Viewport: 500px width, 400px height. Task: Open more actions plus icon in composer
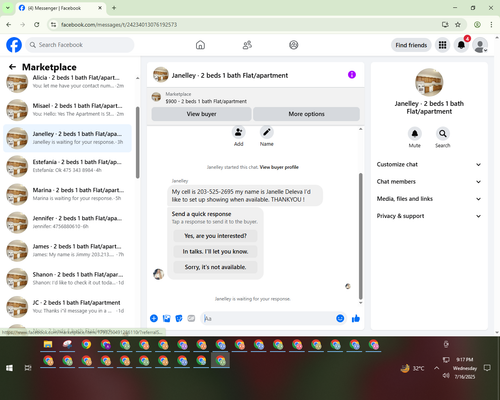[154, 318]
